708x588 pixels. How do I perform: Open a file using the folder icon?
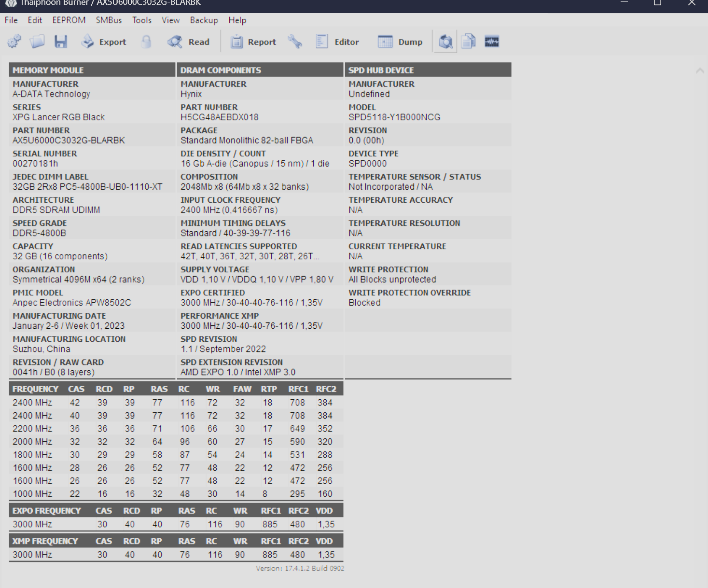[x=38, y=41]
